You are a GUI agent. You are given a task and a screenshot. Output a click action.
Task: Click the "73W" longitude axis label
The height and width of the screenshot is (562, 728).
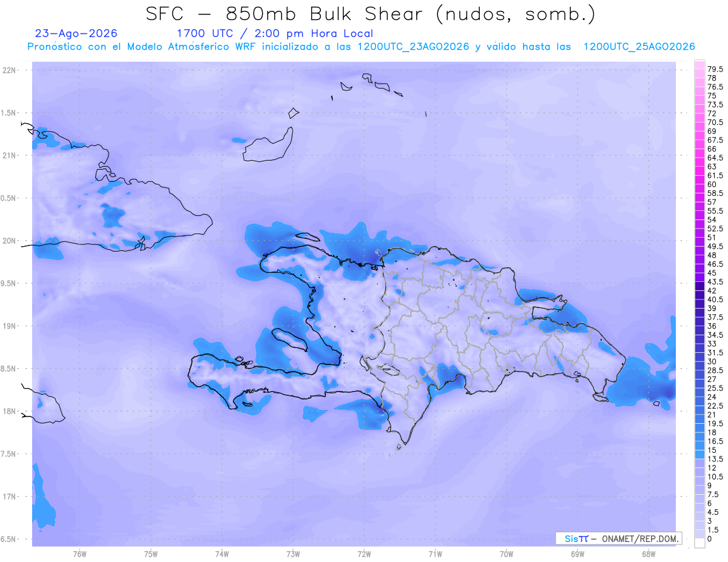pos(293,554)
